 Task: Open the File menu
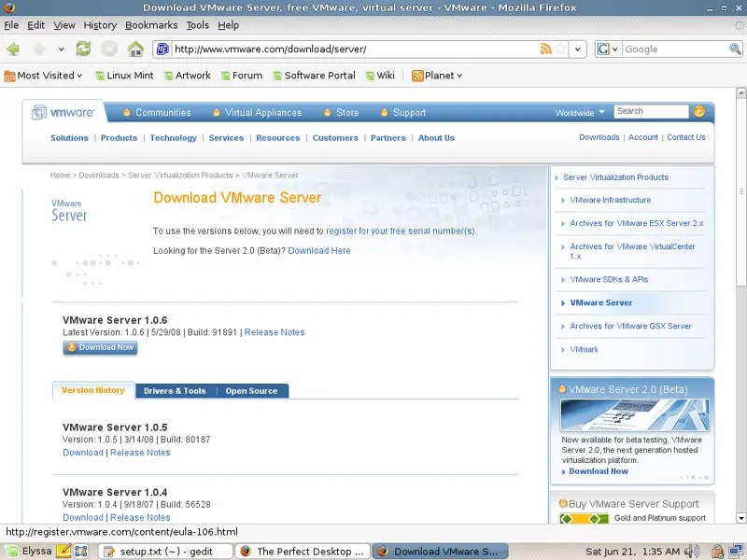point(11,25)
